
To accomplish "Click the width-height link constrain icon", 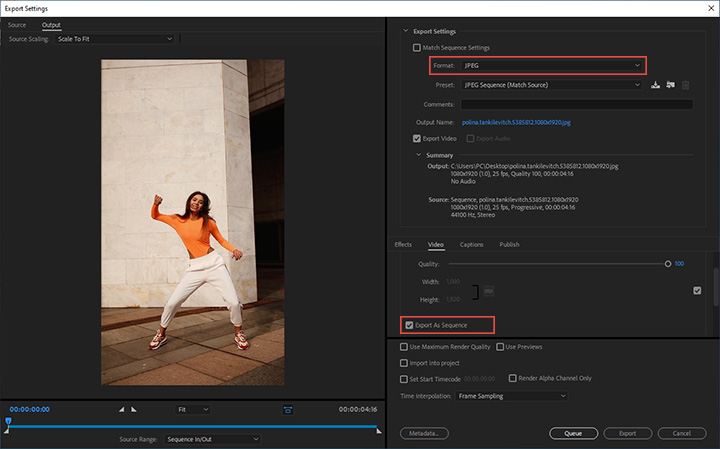I will [x=489, y=291].
